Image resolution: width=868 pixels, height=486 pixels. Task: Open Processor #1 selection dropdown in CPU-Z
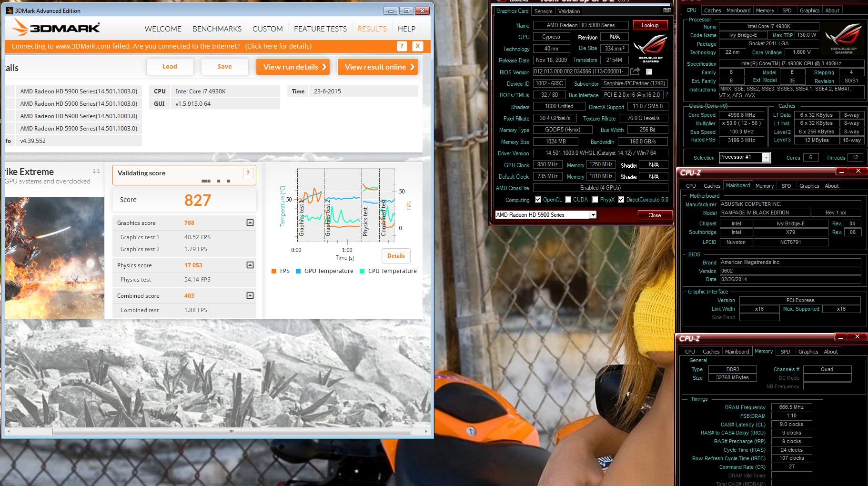click(x=766, y=157)
